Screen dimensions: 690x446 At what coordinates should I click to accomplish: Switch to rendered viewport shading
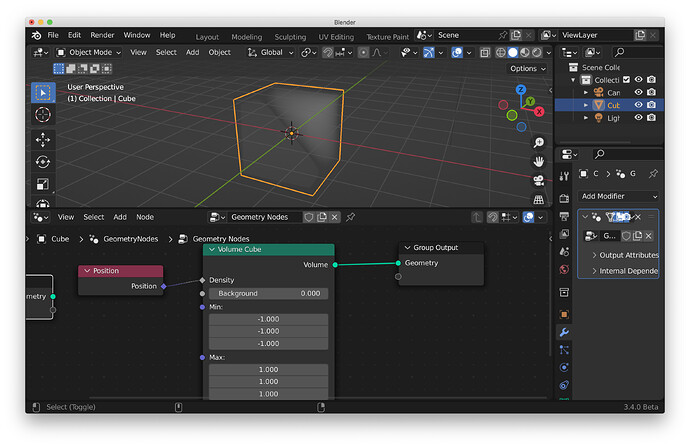[537, 52]
